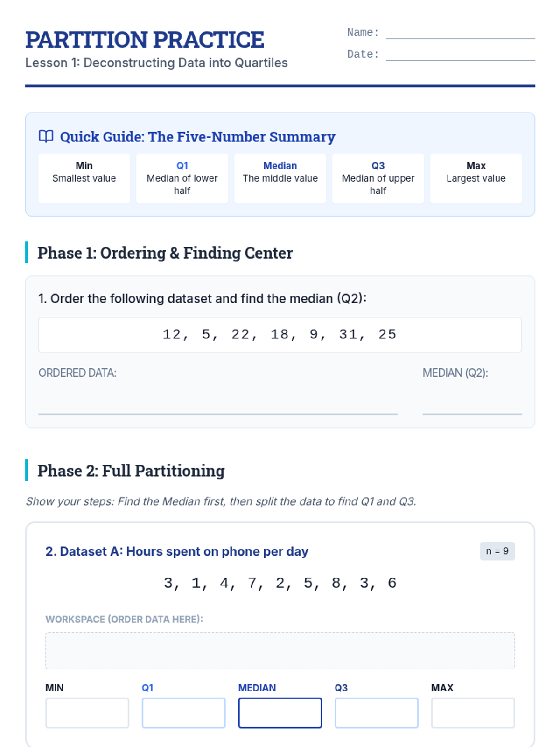Click the Q3 answer box in Dataset A

pos(376,713)
